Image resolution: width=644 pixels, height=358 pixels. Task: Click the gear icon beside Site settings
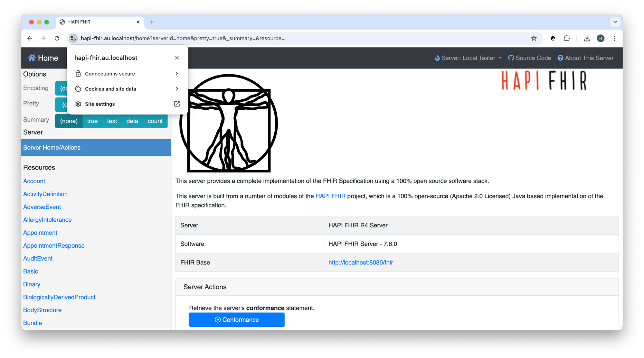click(78, 104)
